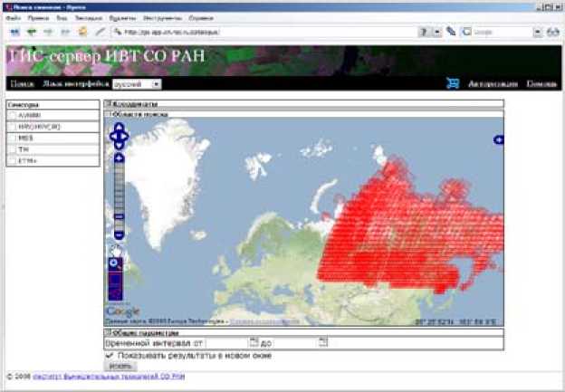Reload the page with the refresh icon
Viewport: 565px width, 392px height.
click(x=83, y=32)
